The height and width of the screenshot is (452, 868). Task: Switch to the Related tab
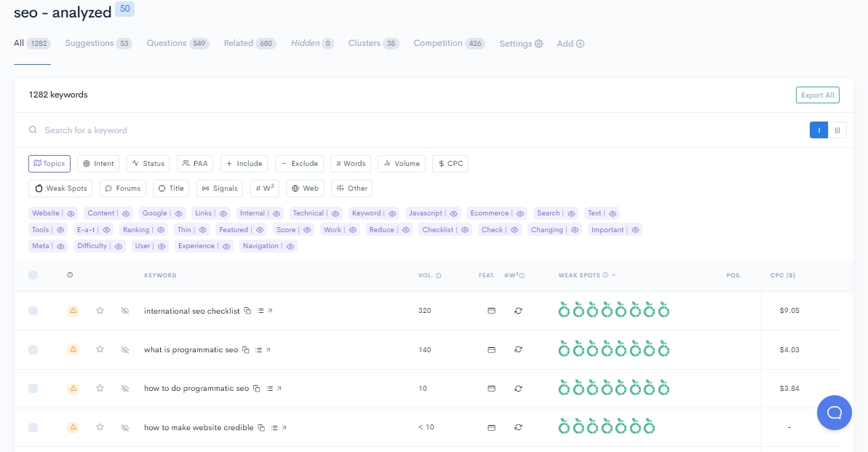pos(250,43)
